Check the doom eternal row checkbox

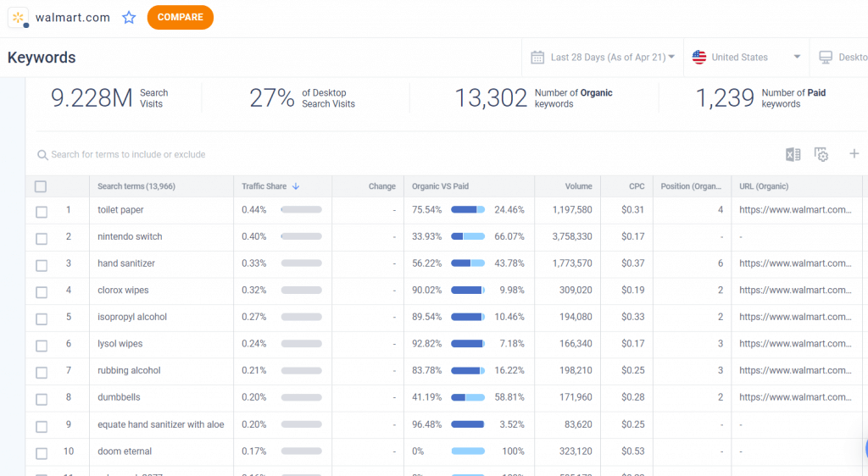tap(42, 453)
